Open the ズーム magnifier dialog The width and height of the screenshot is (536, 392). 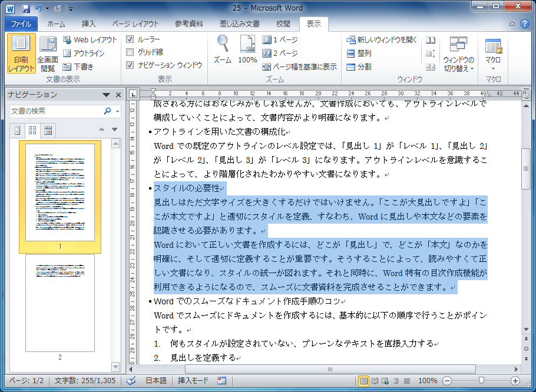pos(223,49)
